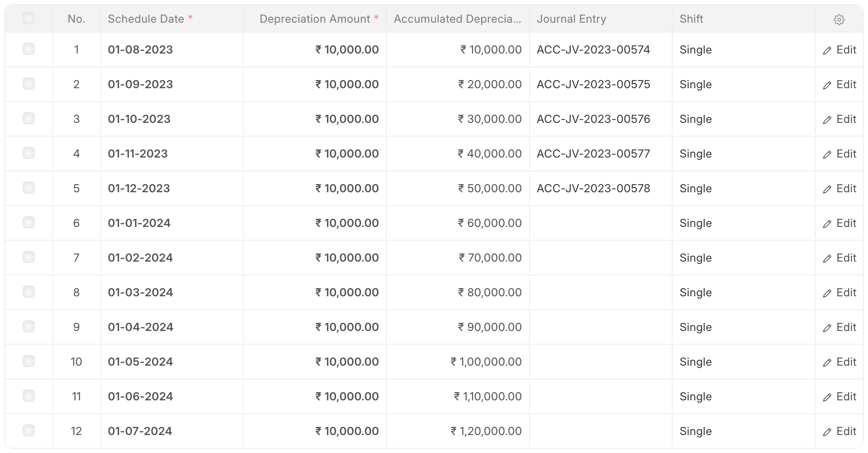
Task: Click the empty Journal Entry cell in row 7
Action: [x=601, y=258]
